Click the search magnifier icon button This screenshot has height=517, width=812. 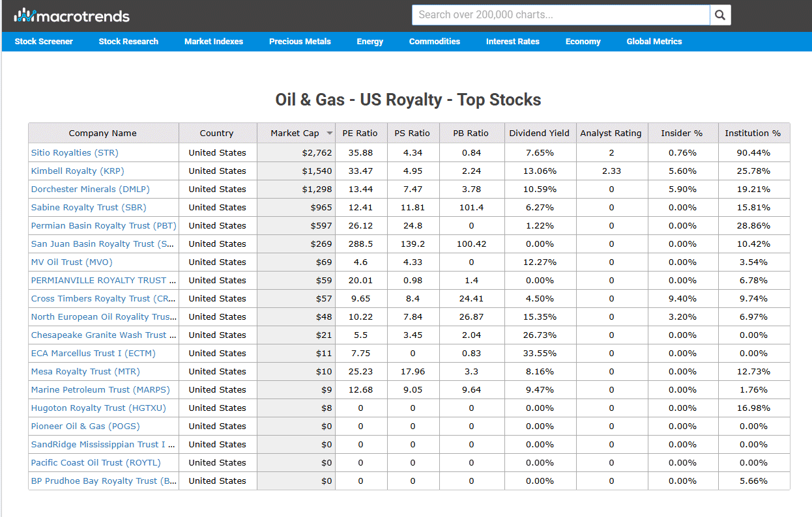point(720,15)
